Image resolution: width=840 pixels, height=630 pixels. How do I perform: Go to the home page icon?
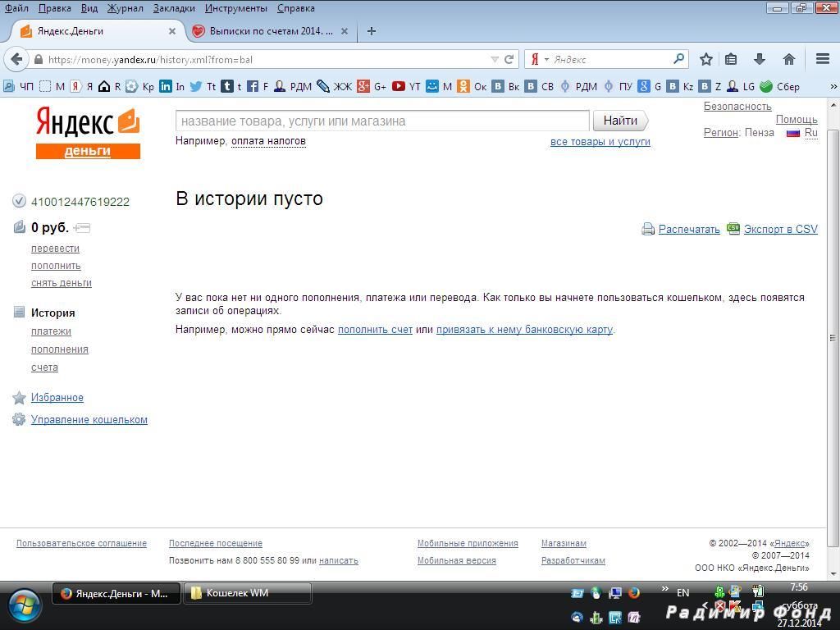tap(788, 59)
